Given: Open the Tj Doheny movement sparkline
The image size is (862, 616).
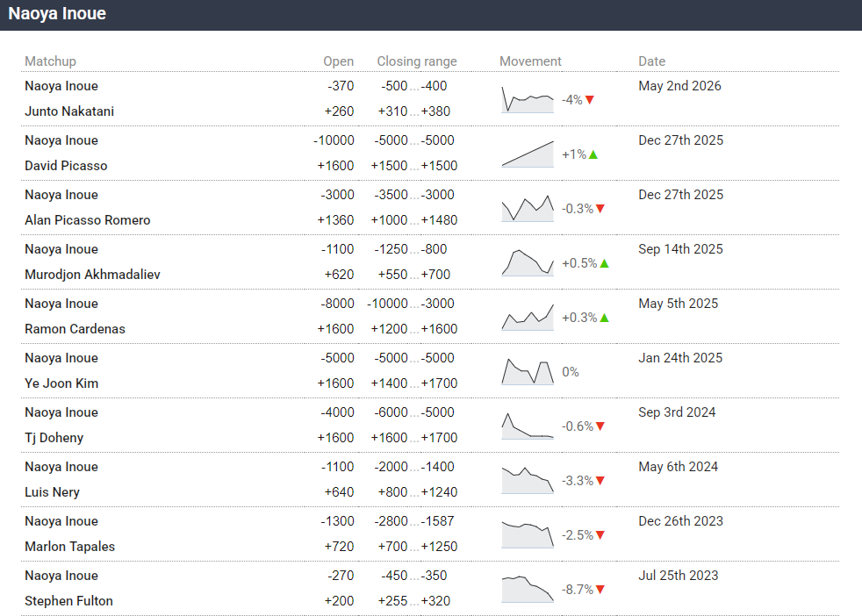Looking at the screenshot, I should click(528, 426).
